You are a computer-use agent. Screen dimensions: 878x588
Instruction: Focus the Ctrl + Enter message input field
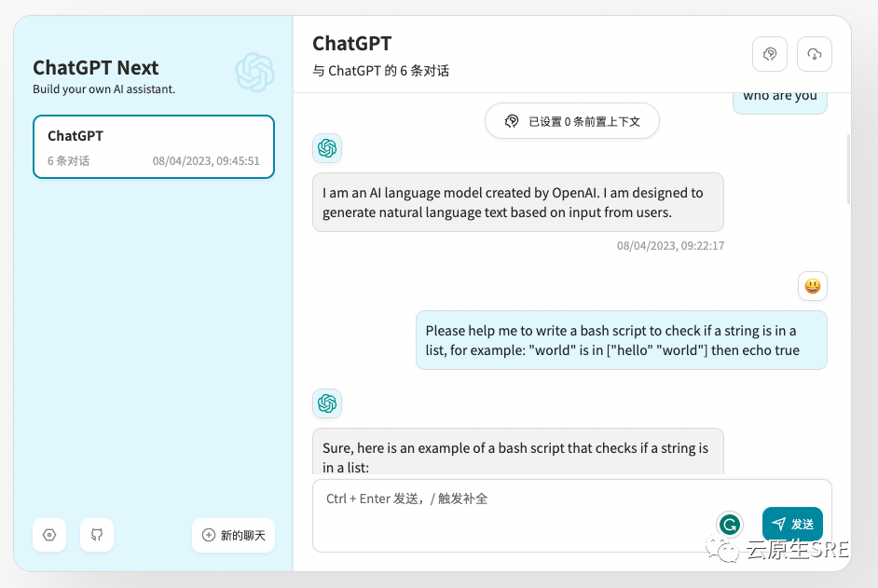tap(572, 515)
